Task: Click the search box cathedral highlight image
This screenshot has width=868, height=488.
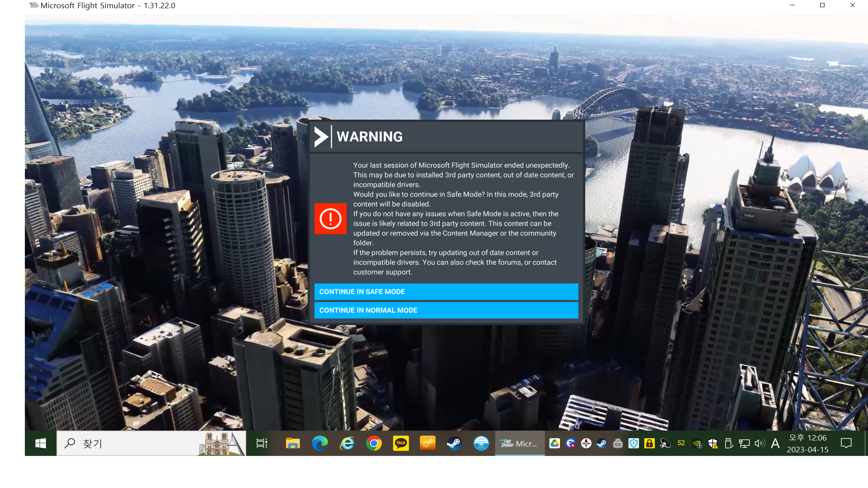Action: [x=221, y=443]
